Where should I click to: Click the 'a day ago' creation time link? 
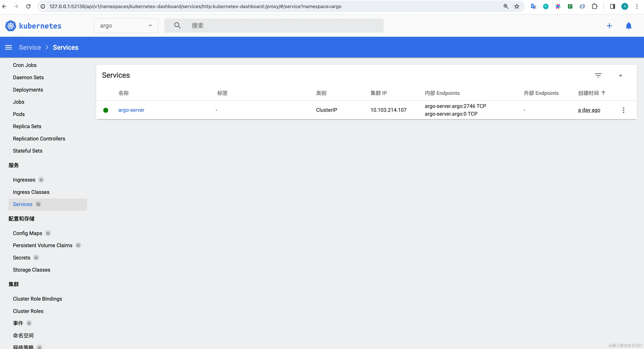click(x=589, y=110)
